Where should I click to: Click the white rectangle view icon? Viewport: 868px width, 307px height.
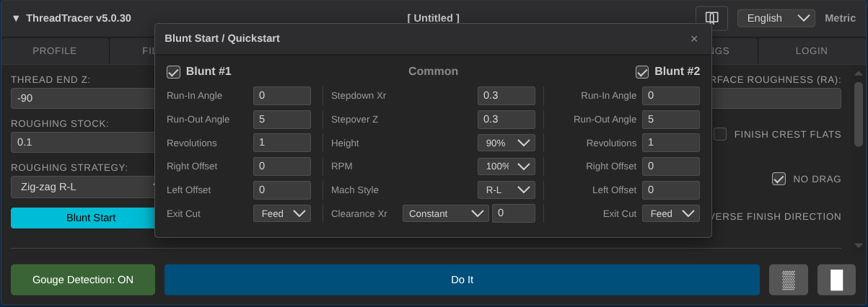pyautogui.click(x=836, y=280)
